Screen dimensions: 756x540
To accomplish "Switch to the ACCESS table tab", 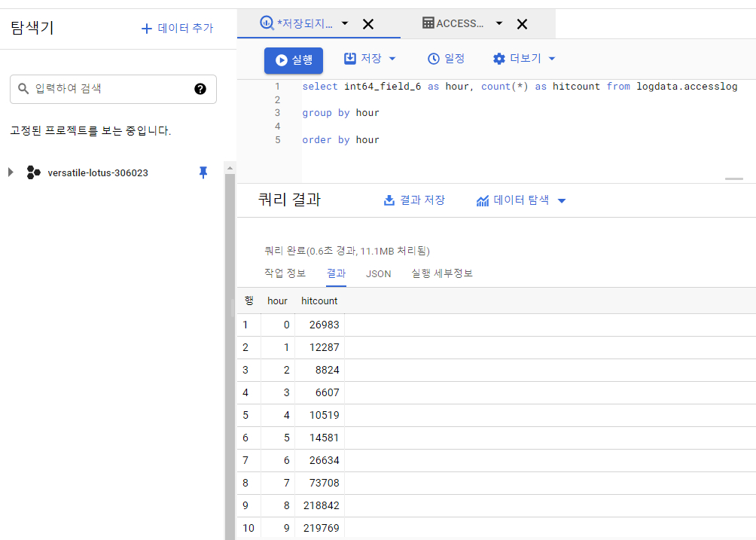I will point(459,23).
